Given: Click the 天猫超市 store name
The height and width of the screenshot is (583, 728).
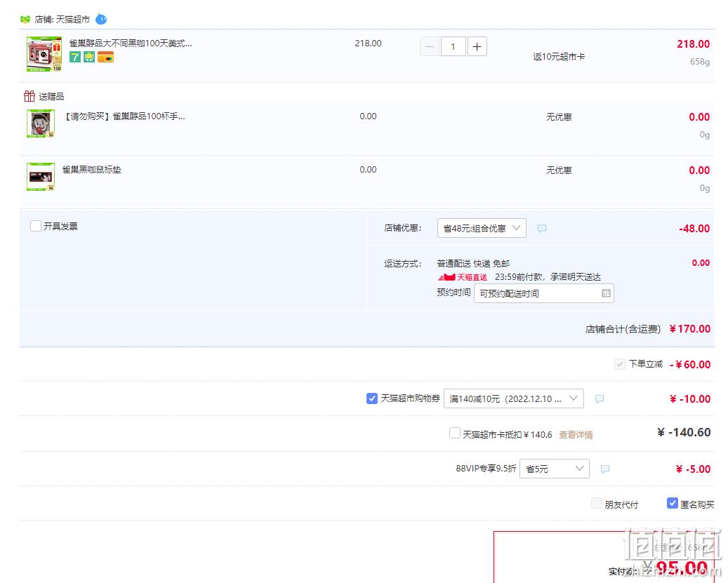Looking at the screenshot, I should [73, 20].
